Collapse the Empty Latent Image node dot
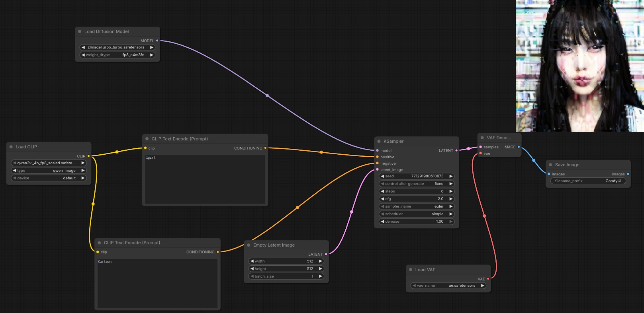 coord(249,245)
